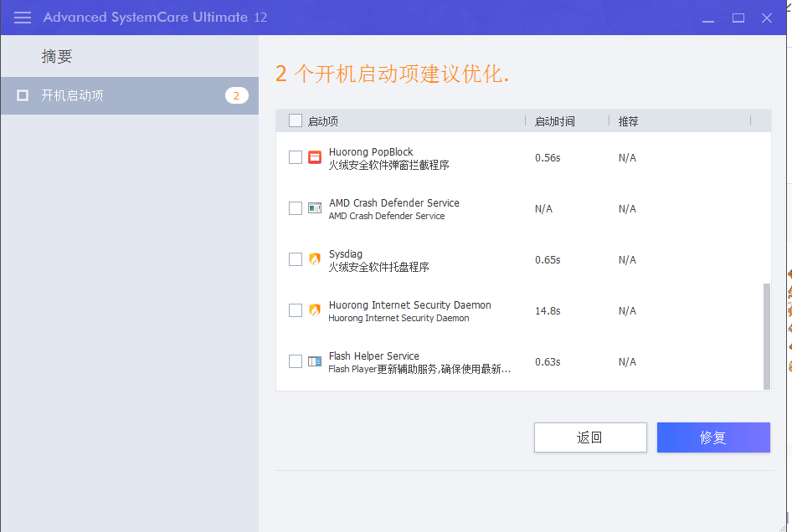The width and height of the screenshot is (792, 532).
Task: Click the startup list vertical scrollbar
Action: [x=766, y=335]
